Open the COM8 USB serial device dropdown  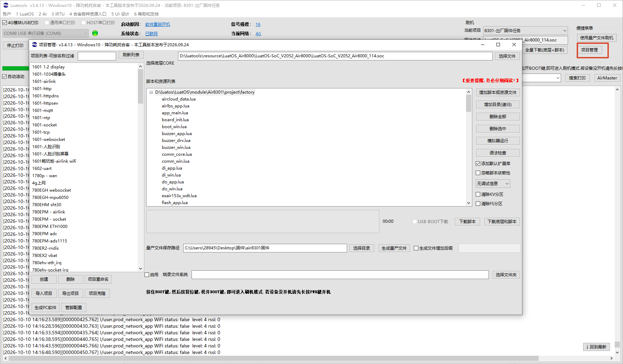tap(46, 33)
